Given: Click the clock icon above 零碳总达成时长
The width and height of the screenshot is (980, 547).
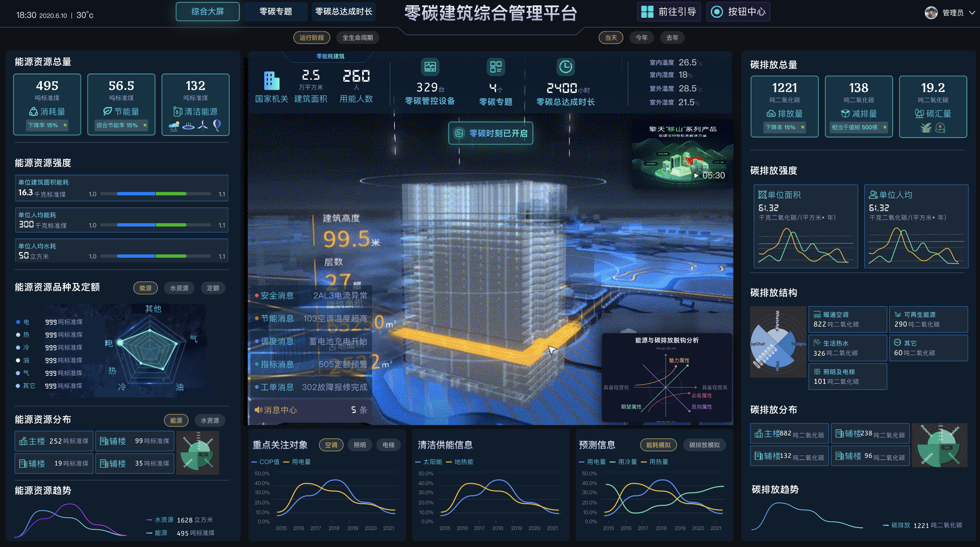Looking at the screenshot, I should [565, 67].
